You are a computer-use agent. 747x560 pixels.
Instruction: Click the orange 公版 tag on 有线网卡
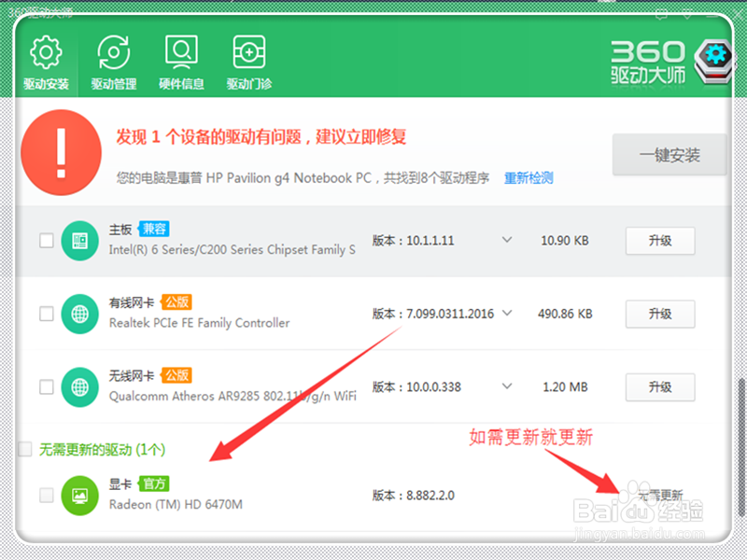176,301
